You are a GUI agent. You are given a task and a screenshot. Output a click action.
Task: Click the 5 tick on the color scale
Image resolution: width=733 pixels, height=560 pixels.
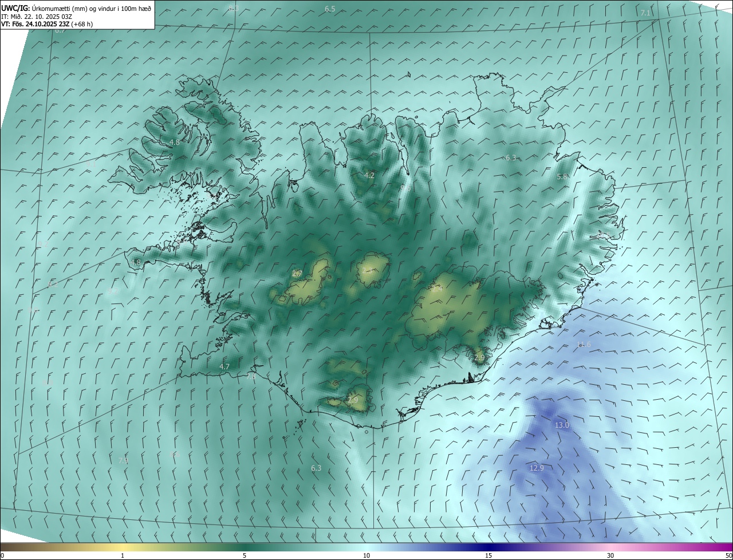click(245, 555)
